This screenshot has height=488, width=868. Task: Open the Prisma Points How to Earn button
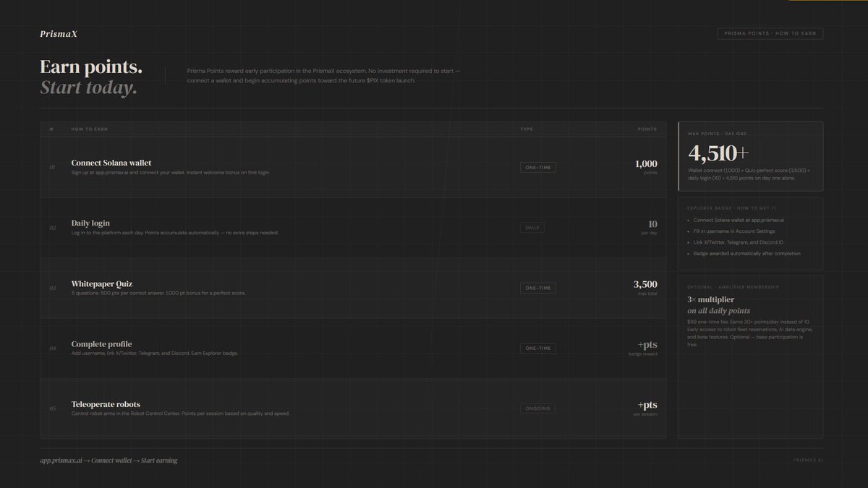tap(770, 33)
